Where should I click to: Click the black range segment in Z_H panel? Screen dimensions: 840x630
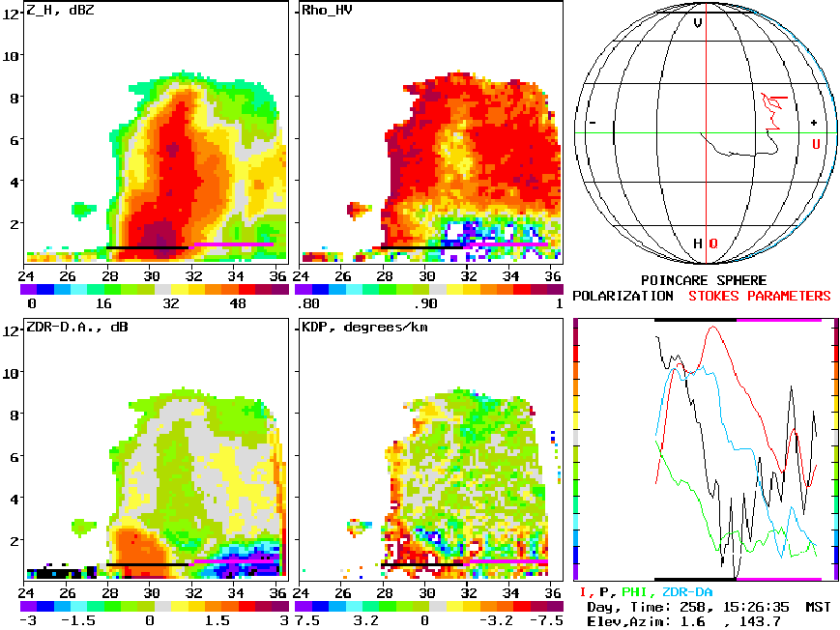(x=148, y=247)
